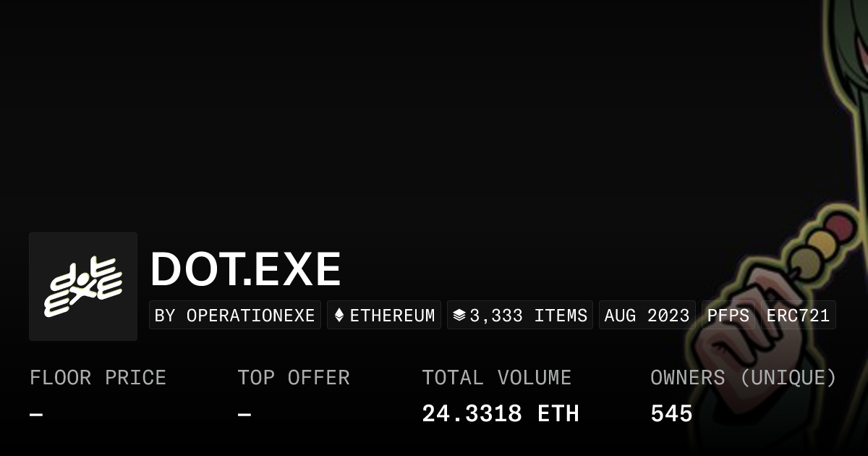The width and height of the screenshot is (868, 456).
Task: Choose the PFPS category tag
Action: tap(728, 316)
